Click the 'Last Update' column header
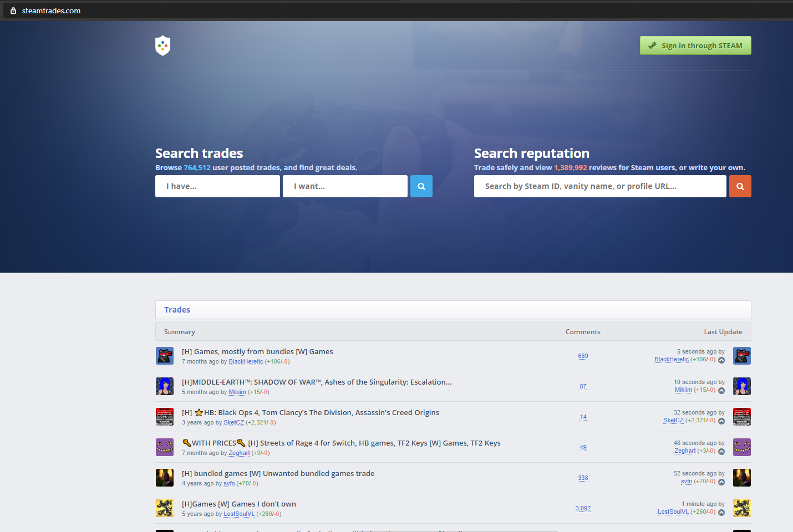Image resolution: width=793 pixels, height=532 pixels. click(x=723, y=332)
